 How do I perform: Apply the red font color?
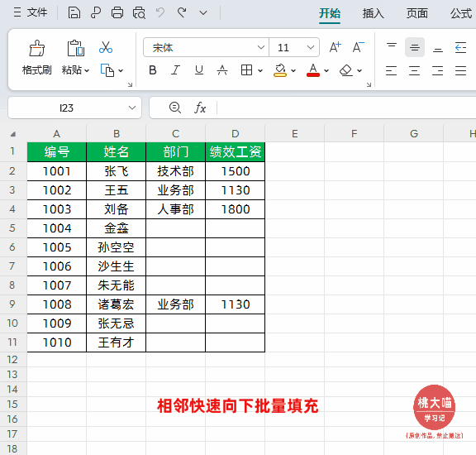tap(313, 70)
